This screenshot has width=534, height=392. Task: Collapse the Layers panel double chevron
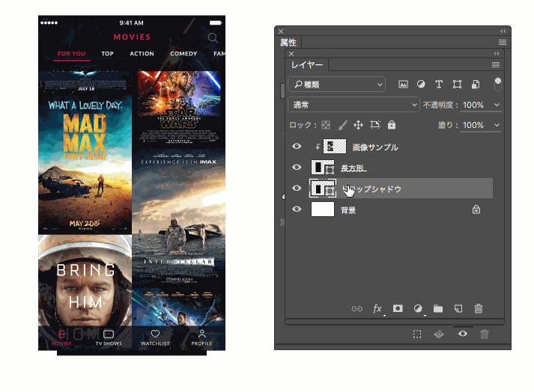point(497,54)
